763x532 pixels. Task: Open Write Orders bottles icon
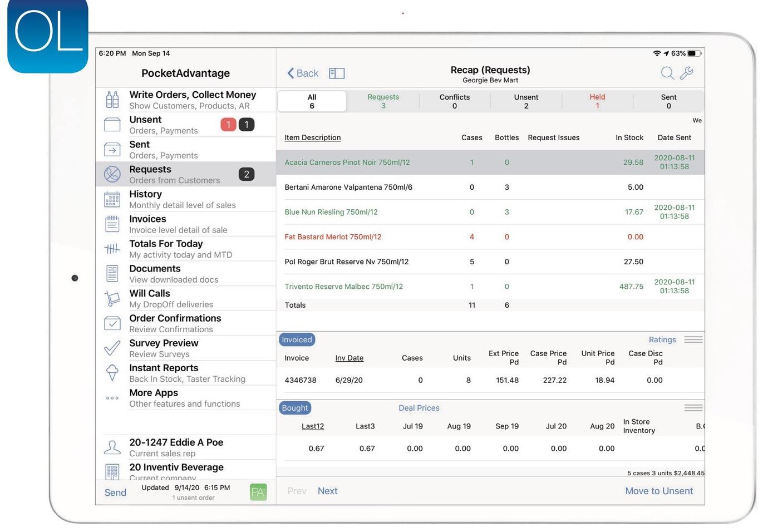pyautogui.click(x=112, y=100)
